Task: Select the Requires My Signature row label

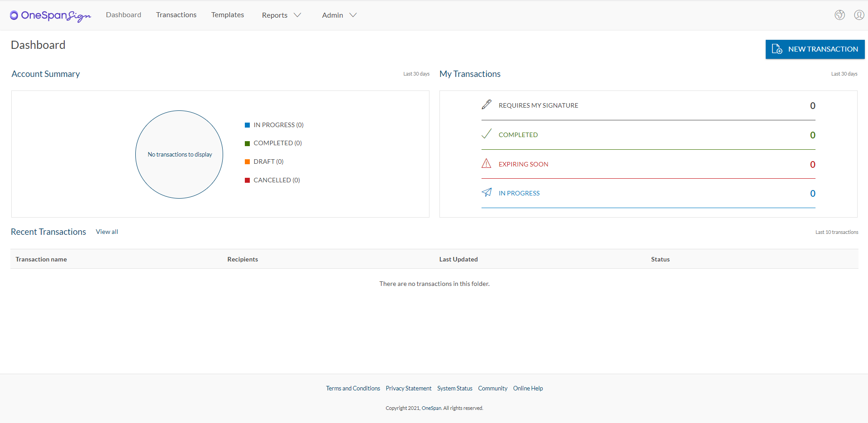Action: pyautogui.click(x=539, y=105)
